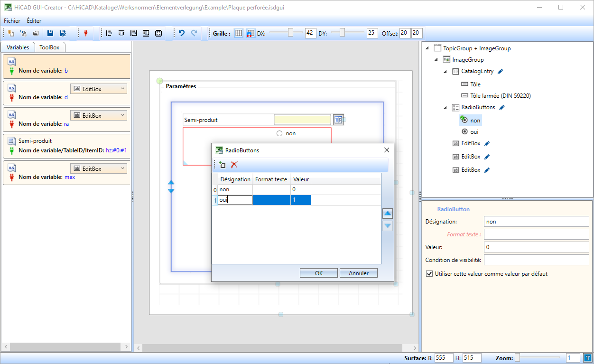Toggle 'Utiliser cette valeur comme valeur par défaut'
This screenshot has height=364, width=594.
[430, 274]
